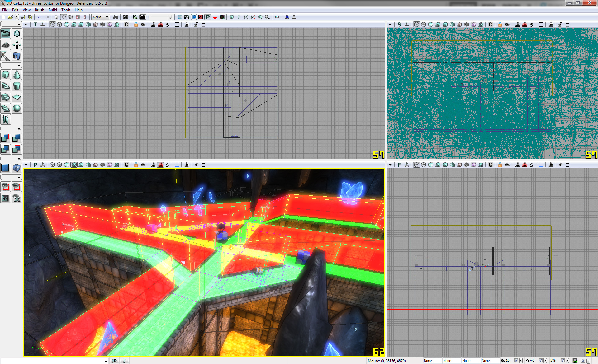Image resolution: width=598 pixels, height=364 pixels.
Task: Activate Texture alignment mode
Action: coord(17,45)
